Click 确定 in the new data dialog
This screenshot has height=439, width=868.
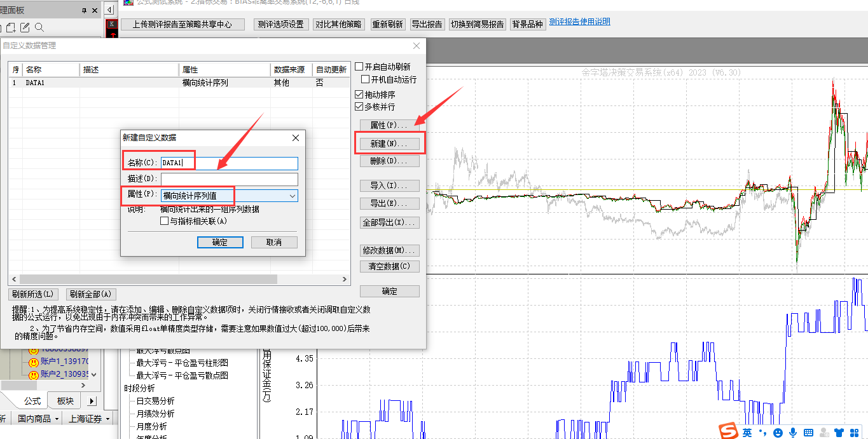[x=219, y=242]
